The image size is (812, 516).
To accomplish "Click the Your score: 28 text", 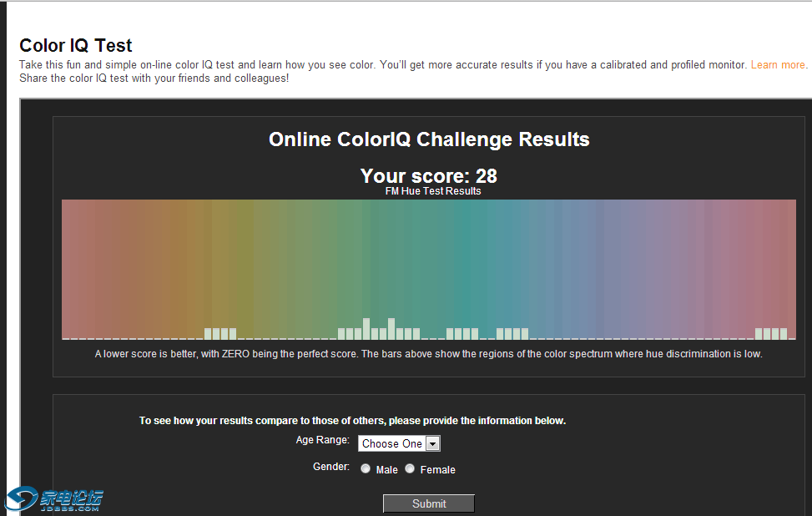I will tap(428, 176).
